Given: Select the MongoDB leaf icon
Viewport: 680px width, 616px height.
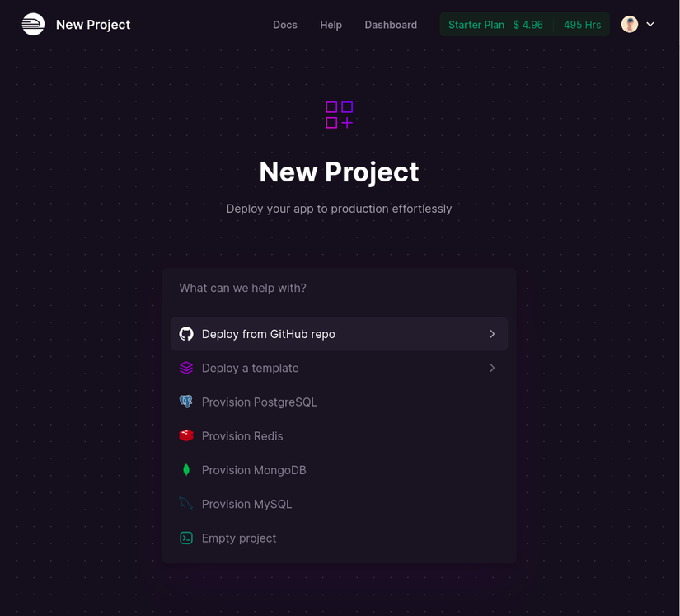Looking at the screenshot, I should point(185,469).
